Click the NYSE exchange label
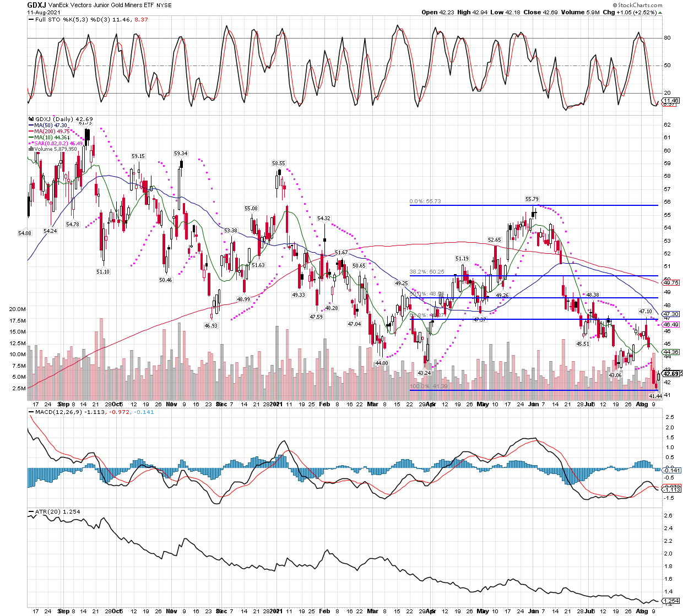The width and height of the screenshot is (683, 616). 164,5
